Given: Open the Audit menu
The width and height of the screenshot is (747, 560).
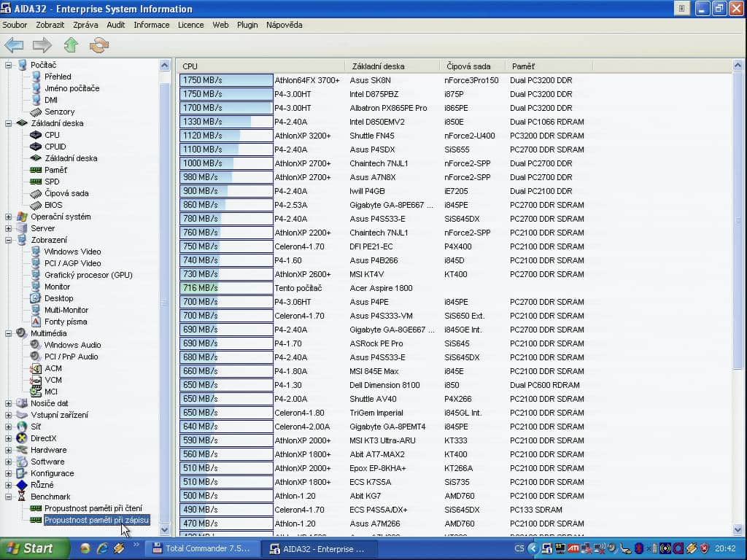Looking at the screenshot, I should pos(116,25).
